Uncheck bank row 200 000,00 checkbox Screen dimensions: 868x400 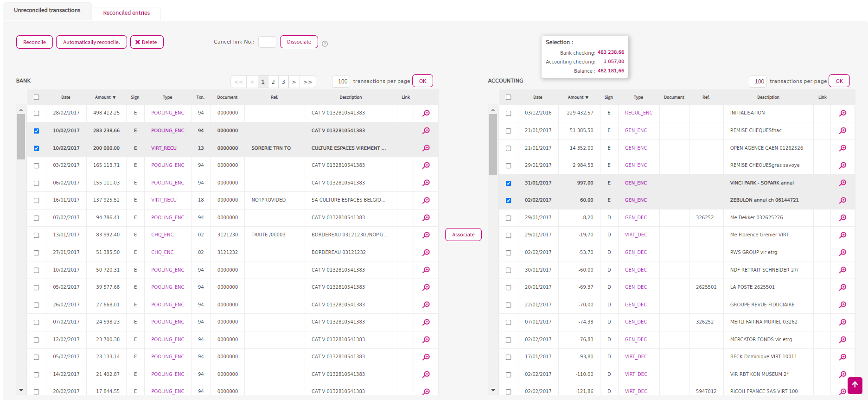tap(36, 148)
